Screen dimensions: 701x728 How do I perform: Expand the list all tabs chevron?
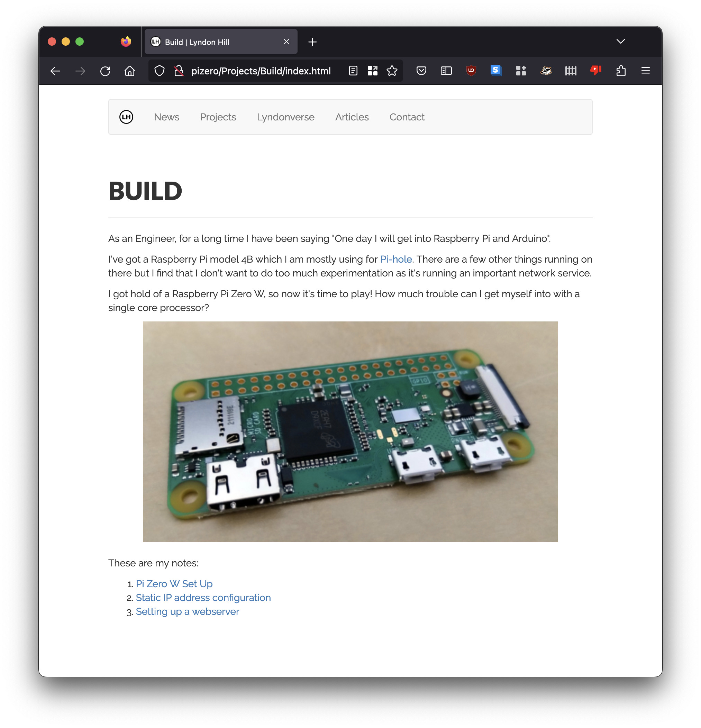[620, 41]
